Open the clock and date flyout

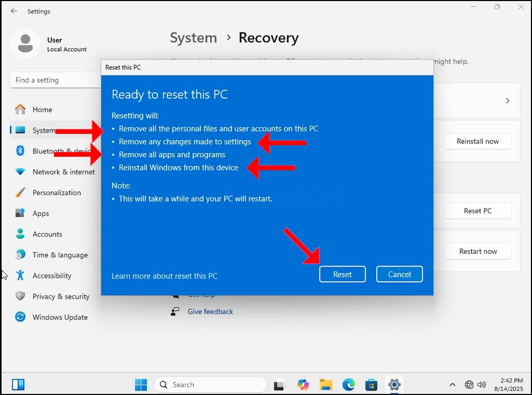(x=509, y=385)
